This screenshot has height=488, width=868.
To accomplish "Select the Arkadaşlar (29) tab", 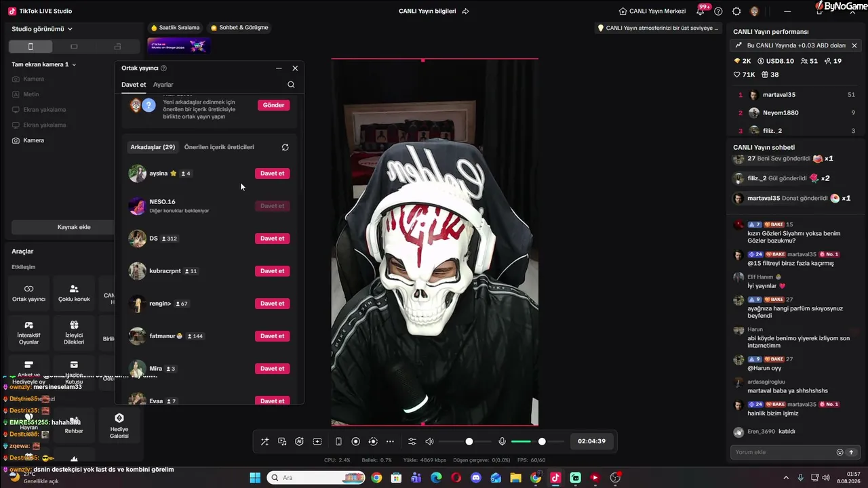I will coord(153,147).
